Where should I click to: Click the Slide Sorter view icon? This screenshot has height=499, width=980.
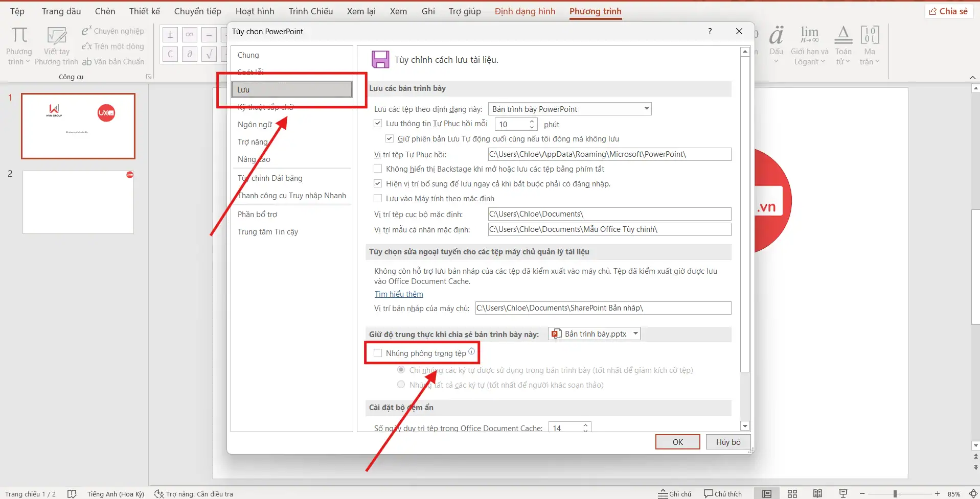(x=792, y=493)
